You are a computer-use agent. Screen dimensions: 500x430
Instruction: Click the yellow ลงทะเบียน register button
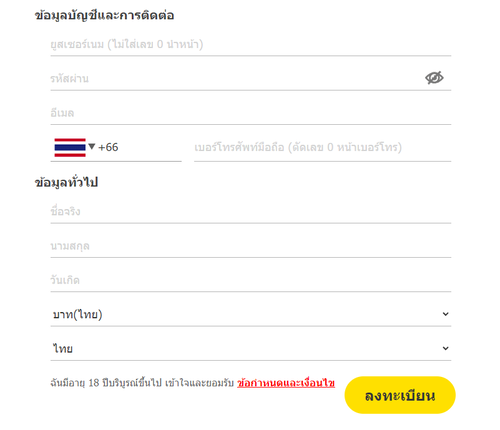tap(400, 395)
